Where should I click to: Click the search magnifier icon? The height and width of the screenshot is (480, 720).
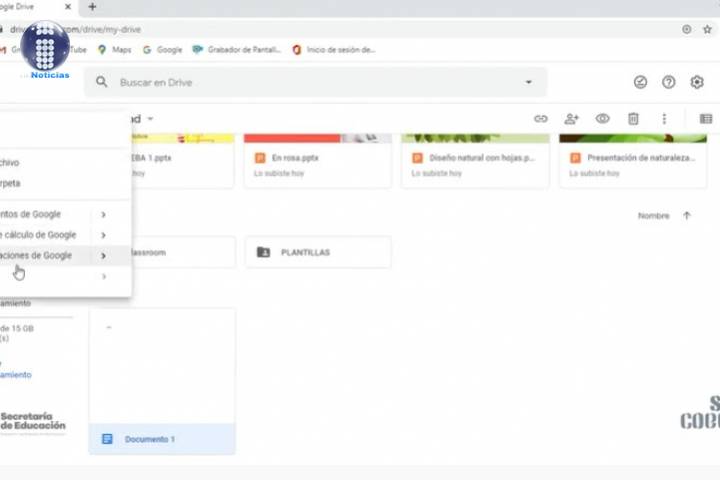102,82
